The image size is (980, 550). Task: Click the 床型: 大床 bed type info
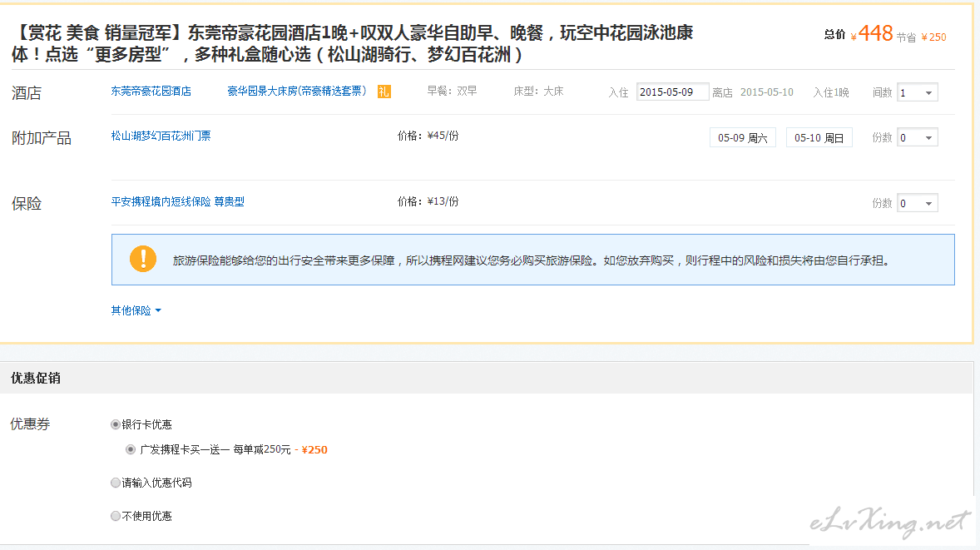539,92
